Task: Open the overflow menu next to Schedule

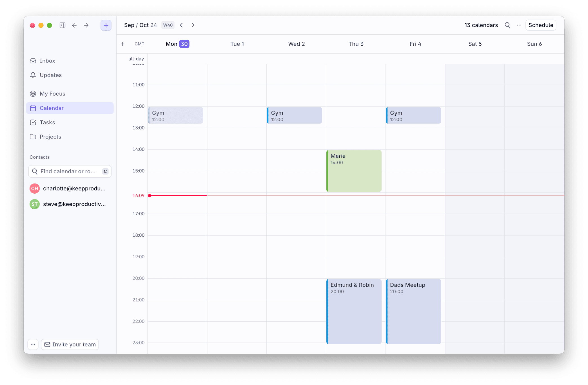Action: pos(519,25)
